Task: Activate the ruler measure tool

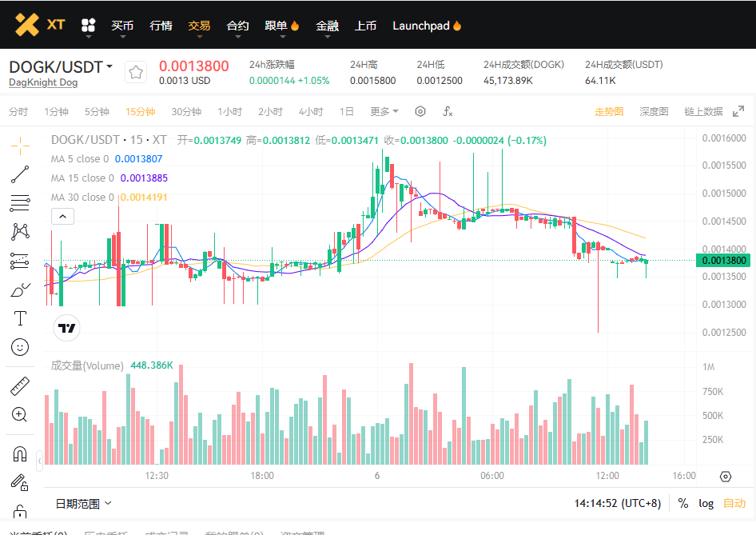Action: tap(21, 386)
